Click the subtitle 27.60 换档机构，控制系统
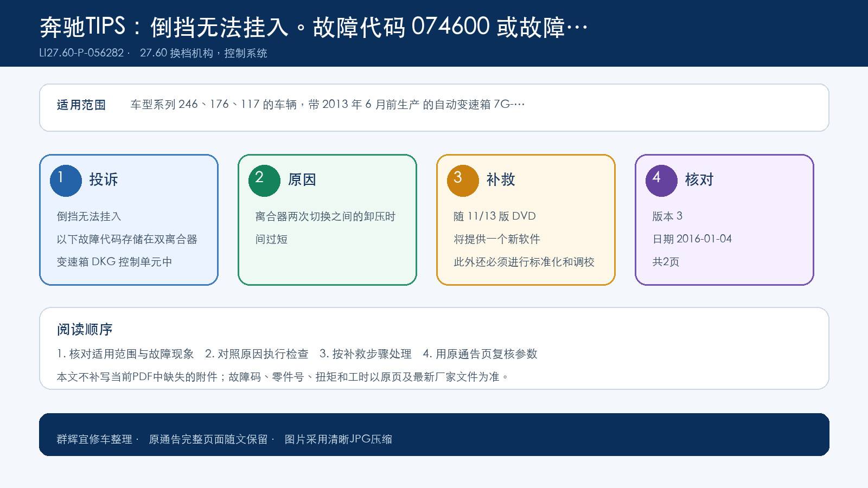 coord(203,53)
